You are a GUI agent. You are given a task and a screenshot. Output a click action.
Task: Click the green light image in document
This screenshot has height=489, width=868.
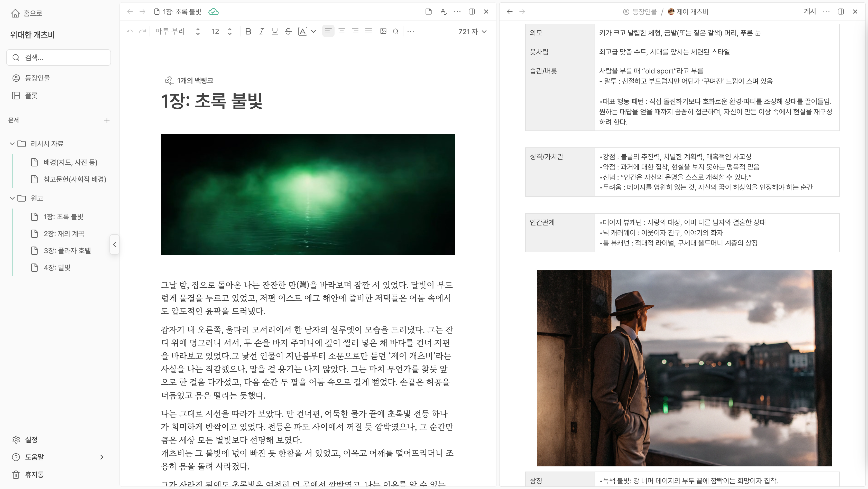tap(308, 194)
